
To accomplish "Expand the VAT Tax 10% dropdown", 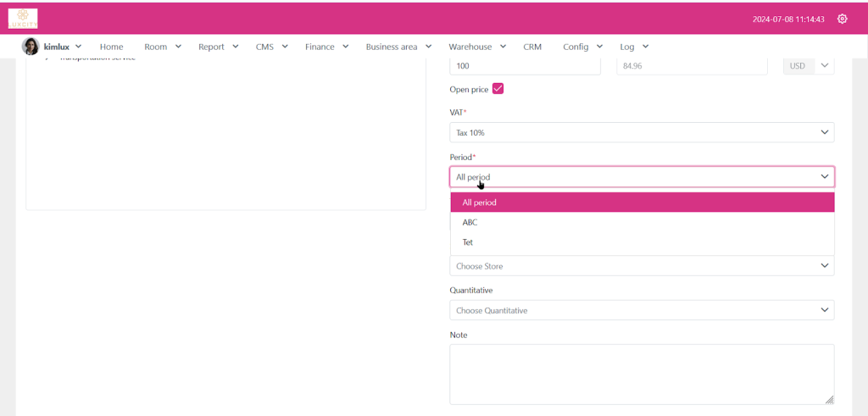I will (x=641, y=132).
